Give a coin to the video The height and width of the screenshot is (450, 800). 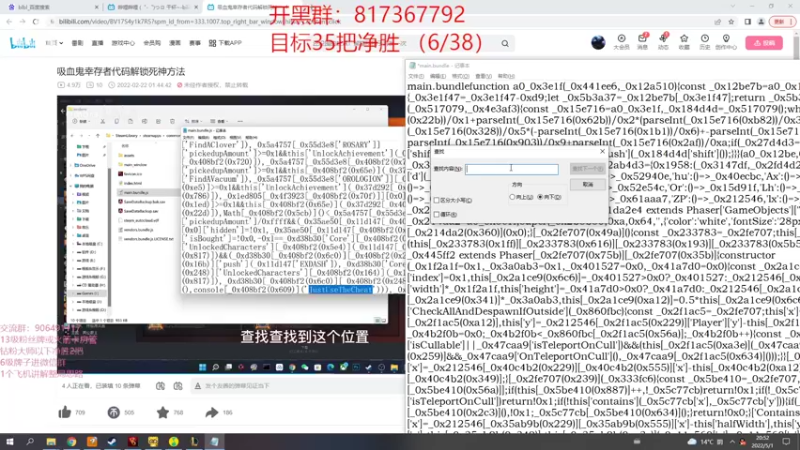[113, 412]
